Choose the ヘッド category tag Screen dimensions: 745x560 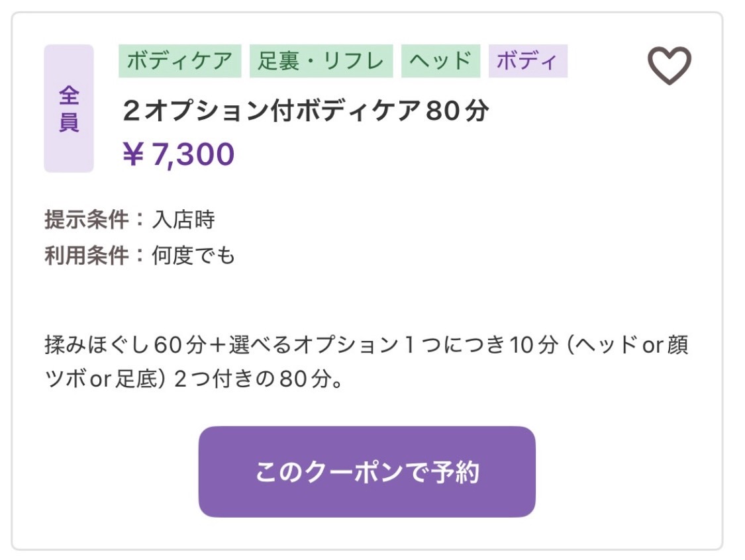[x=440, y=61]
